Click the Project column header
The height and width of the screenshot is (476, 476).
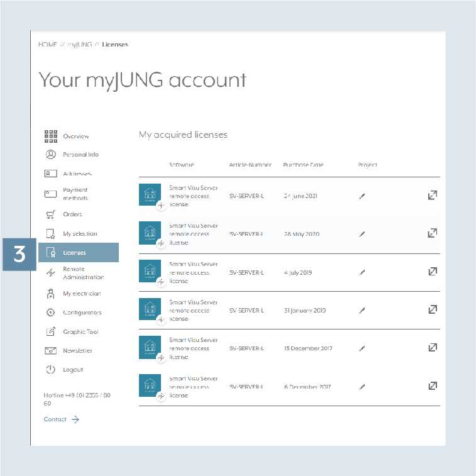pos(367,165)
